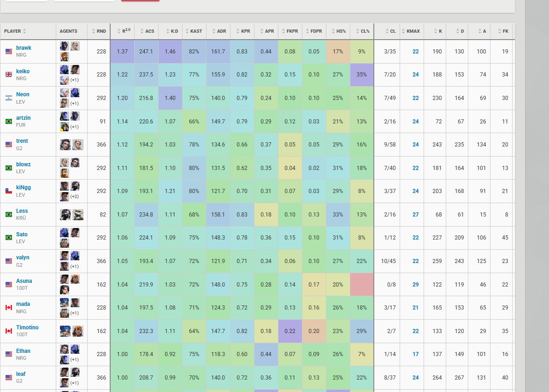Open artzin's player profile link
This screenshot has height=392, width=549.
click(23, 117)
